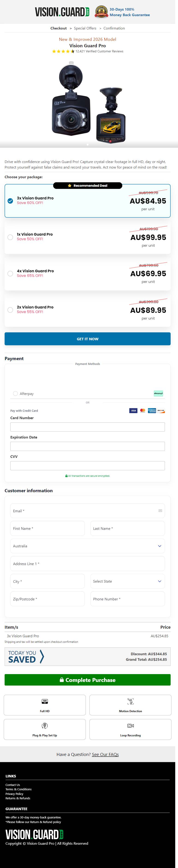Open the See Our FAQs link
This screenshot has width=178, height=868.
point(105,754)
